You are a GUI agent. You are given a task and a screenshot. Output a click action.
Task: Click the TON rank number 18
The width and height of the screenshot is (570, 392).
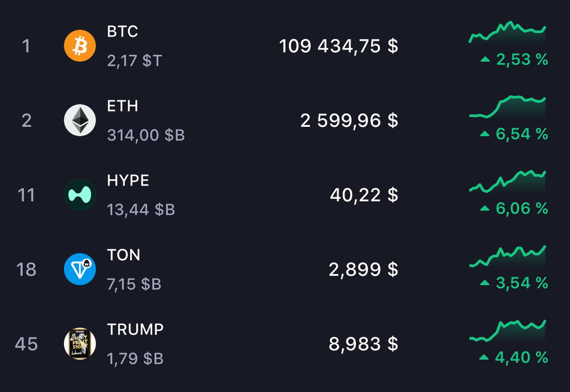[26, 270]
